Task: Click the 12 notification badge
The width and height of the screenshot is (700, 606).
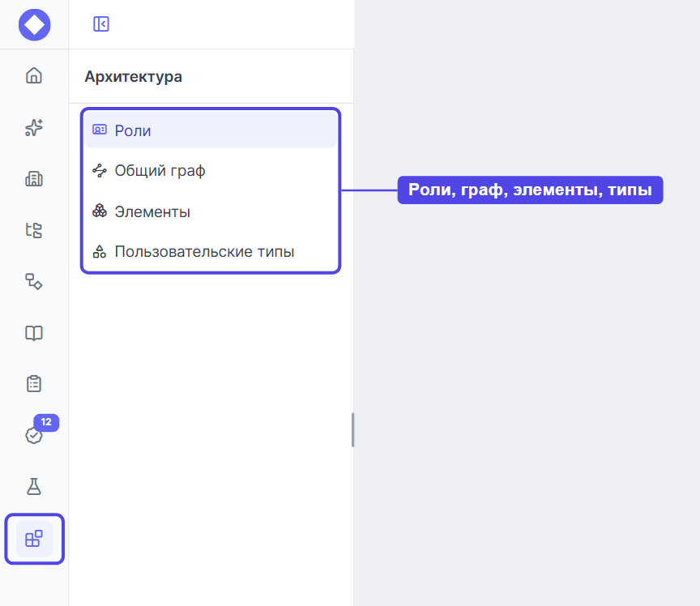Action: tap(46, 422)
